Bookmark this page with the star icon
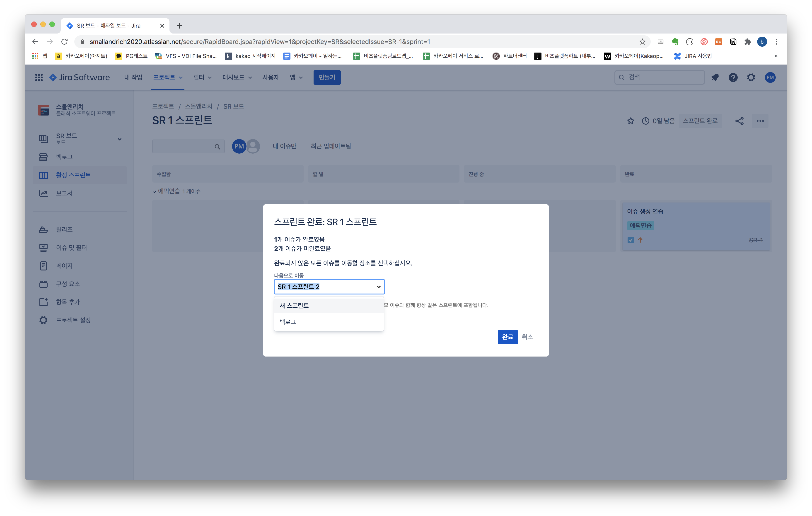Viewport: 812px width, 516px height. 642,42
